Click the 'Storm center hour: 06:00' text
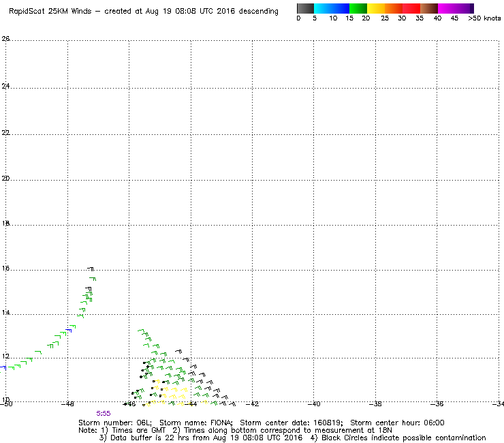504x443 pixels. 397,423
